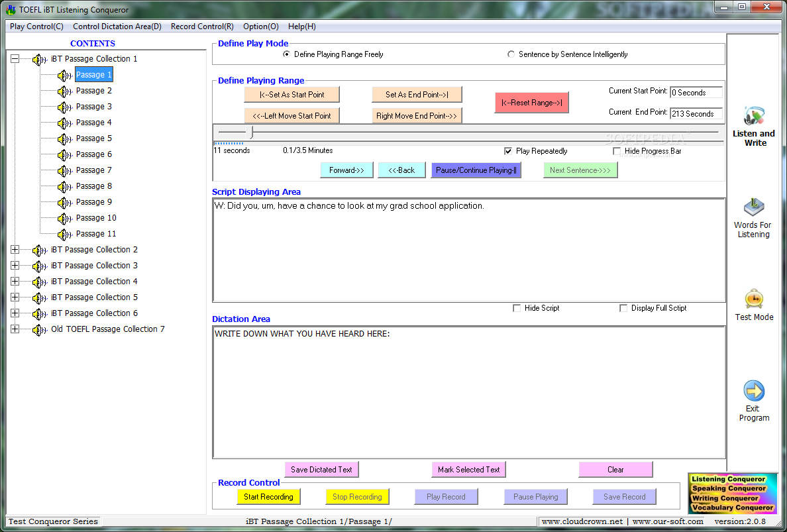
Task: Click the speaker icon beside Passage 11
Action: tap(65, 235)
